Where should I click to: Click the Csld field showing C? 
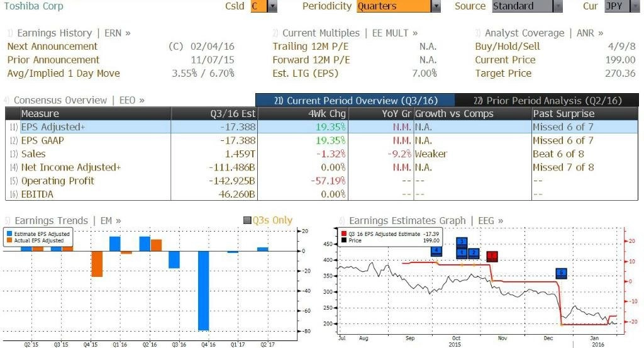(259, 6)
